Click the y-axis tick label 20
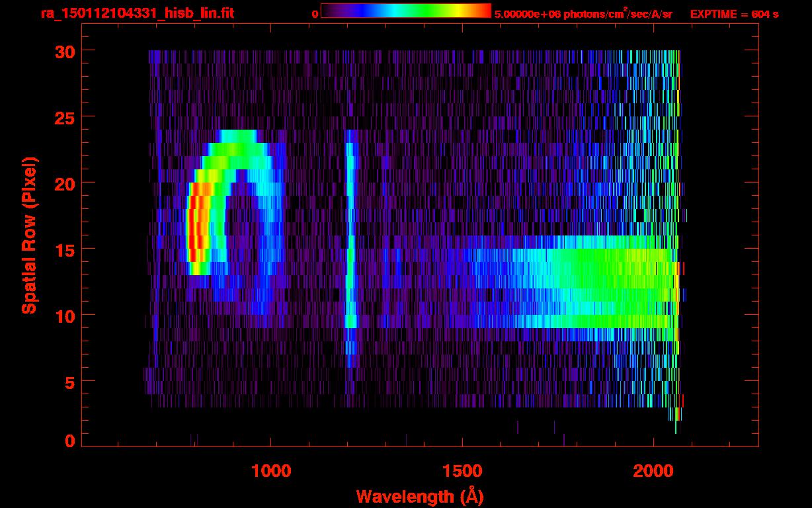 64,183
